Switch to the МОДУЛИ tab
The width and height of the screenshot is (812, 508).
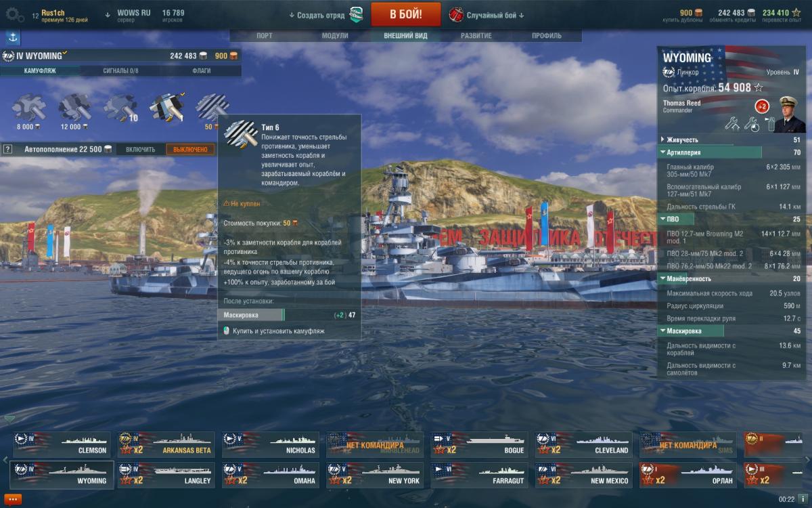[x=335, y=36]
